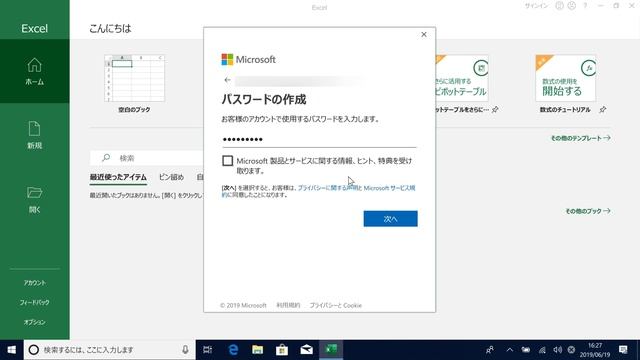This screenshot has width=640, height=360.
Task: Click the Excel taskbar icon
Action: tap(331, 350)
